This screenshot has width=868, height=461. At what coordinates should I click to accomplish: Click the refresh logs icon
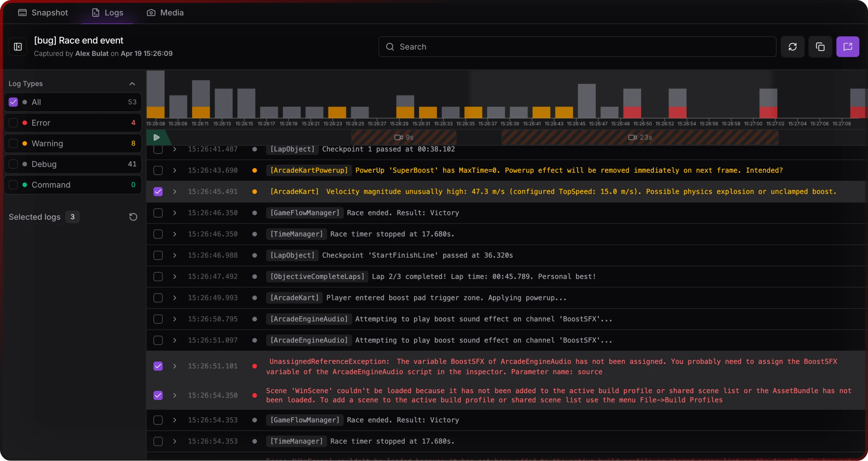coord(792,47)
